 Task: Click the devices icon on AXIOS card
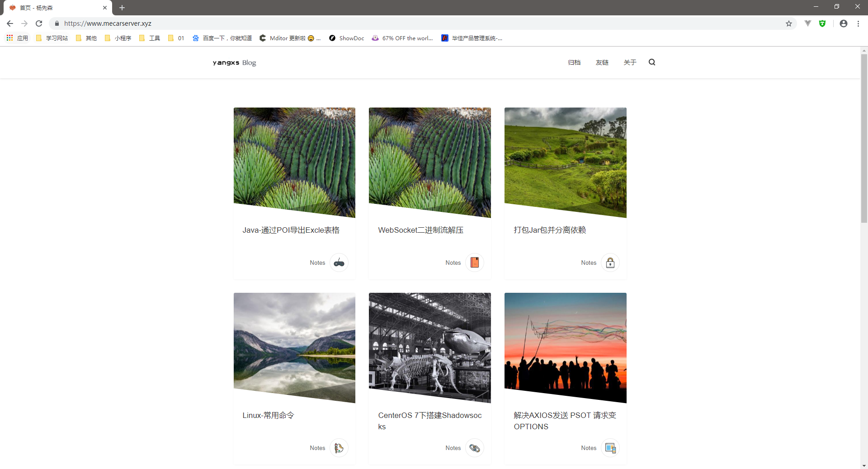pyautogui.click(x=610, y=448)
